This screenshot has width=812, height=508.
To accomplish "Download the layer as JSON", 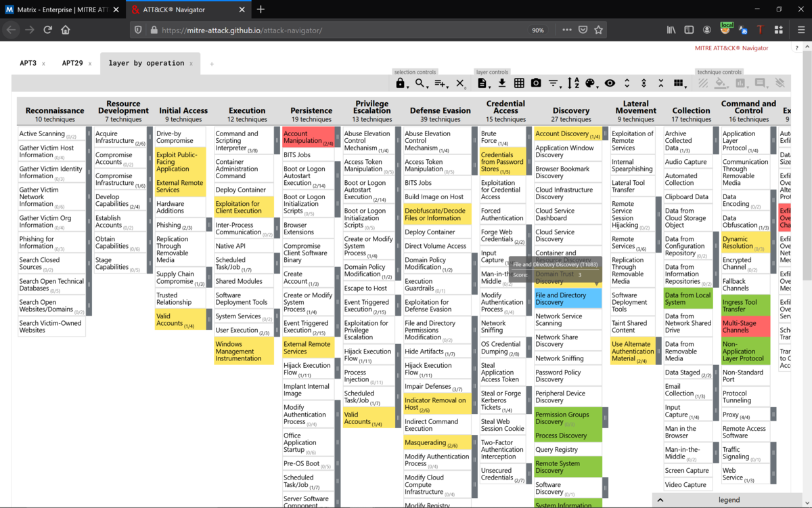I will [502, 83].
